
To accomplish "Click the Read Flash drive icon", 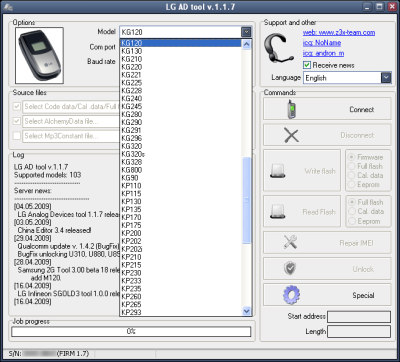I will point(277,211).
